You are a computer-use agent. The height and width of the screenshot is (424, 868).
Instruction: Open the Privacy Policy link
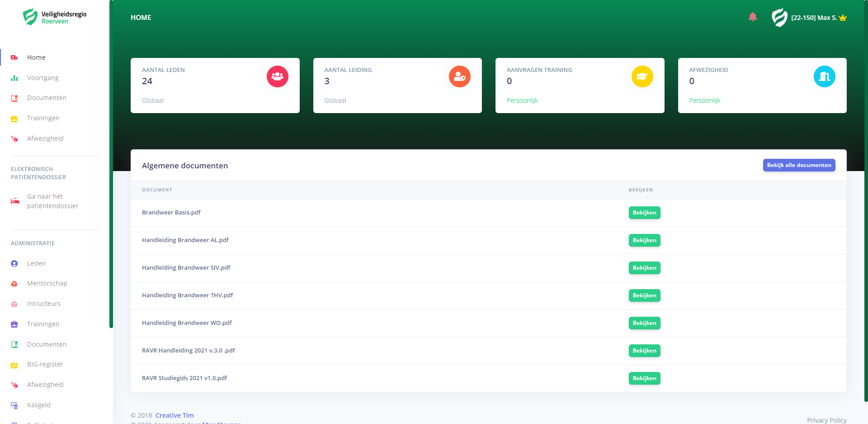click(x=826, y=420)
